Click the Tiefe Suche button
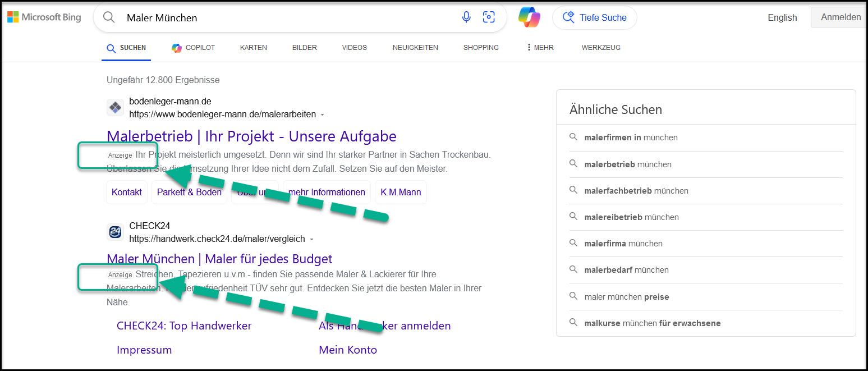Viewport: 868px width, 371px height. pyautogui.click(x=595, y=17)
